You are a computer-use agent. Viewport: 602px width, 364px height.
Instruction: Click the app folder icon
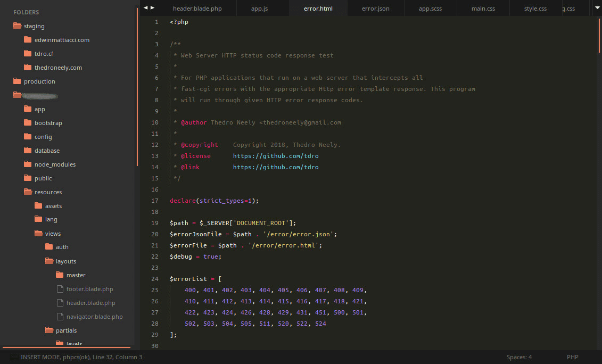[28, 109]
